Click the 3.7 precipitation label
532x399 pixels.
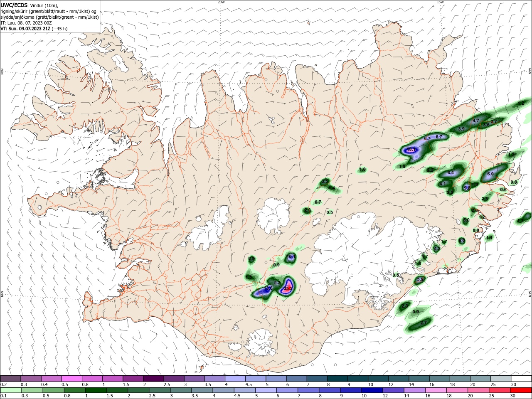[x=494, y=121]
